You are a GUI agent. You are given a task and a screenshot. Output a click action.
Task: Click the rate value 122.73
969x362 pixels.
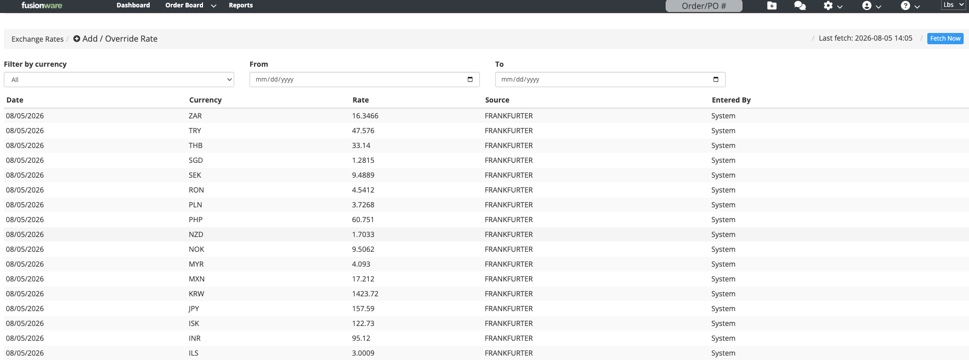point(363,324)
